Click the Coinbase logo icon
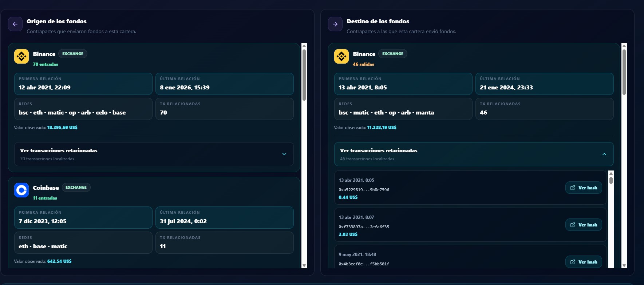 click(x=21, y=190)
